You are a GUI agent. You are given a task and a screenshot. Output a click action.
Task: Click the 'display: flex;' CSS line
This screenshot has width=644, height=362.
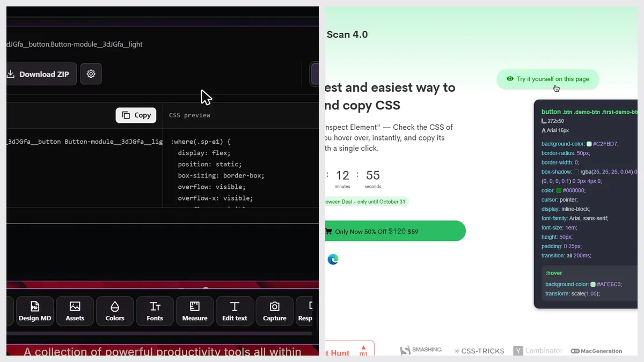click(x=204, y=153)
